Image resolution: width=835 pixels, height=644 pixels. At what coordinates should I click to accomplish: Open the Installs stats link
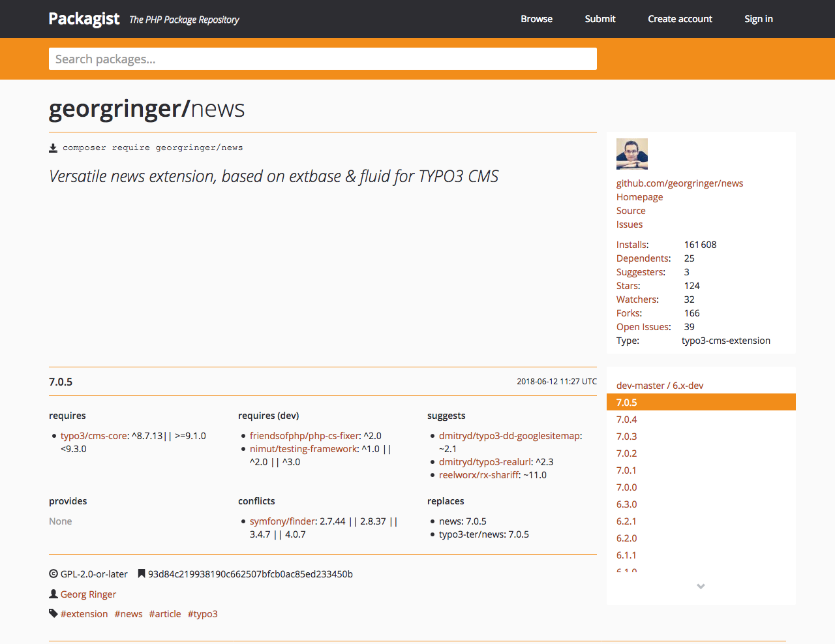click(631, 245)
